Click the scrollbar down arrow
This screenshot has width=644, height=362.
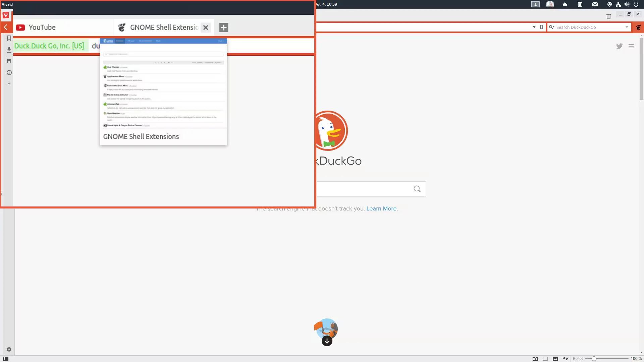(x=641, y=353)
